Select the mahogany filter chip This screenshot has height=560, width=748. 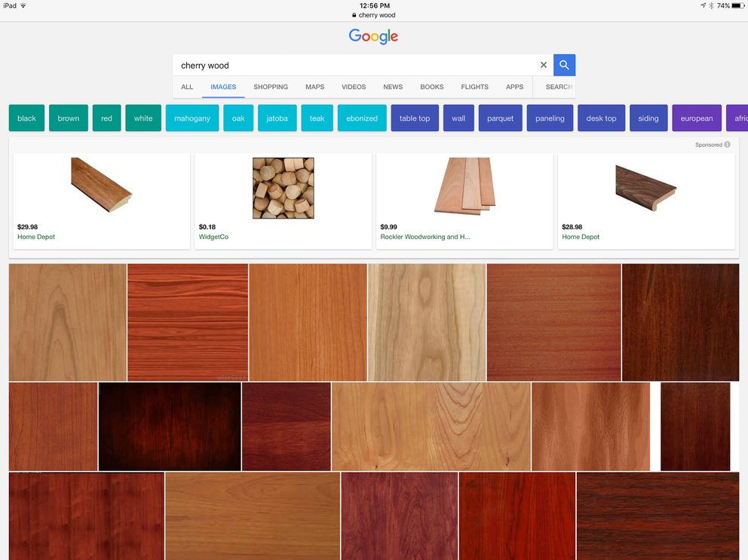(193, 118)
